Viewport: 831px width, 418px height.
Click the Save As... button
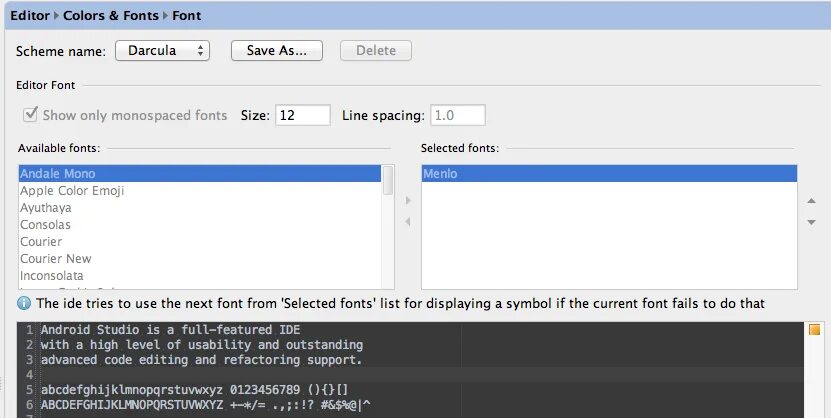(x=277, y=51)
